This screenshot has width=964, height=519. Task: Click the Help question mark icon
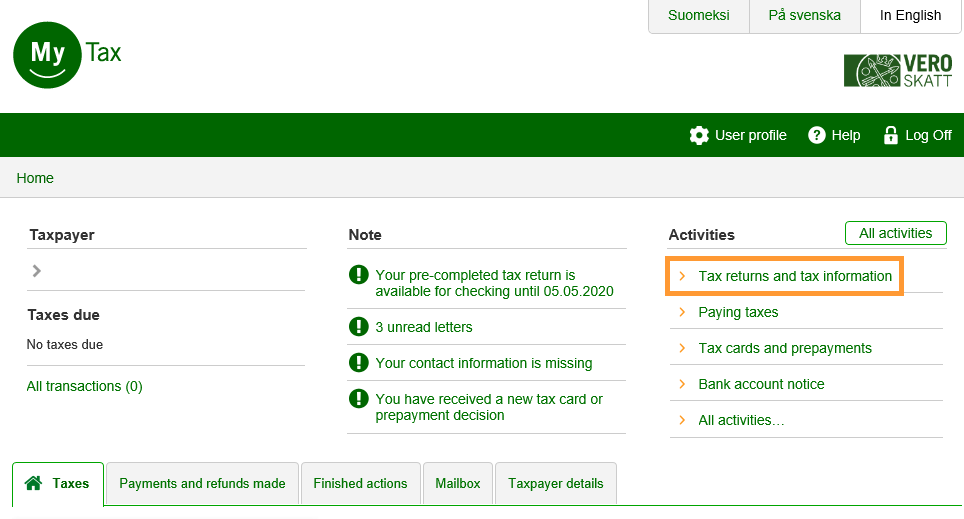[817, 135]
